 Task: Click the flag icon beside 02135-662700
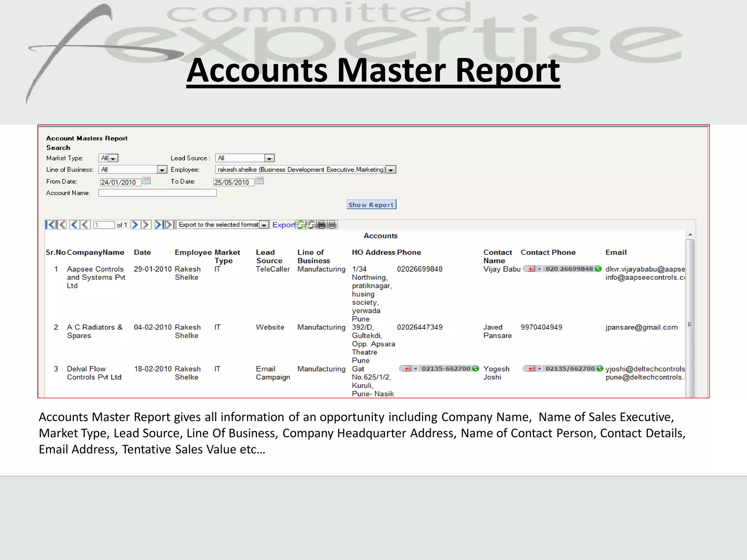coord(407,369)
